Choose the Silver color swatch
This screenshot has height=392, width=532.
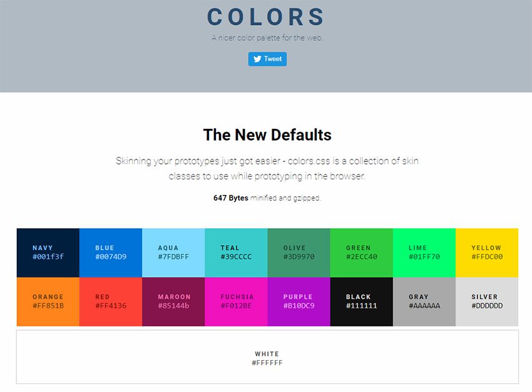486,301
